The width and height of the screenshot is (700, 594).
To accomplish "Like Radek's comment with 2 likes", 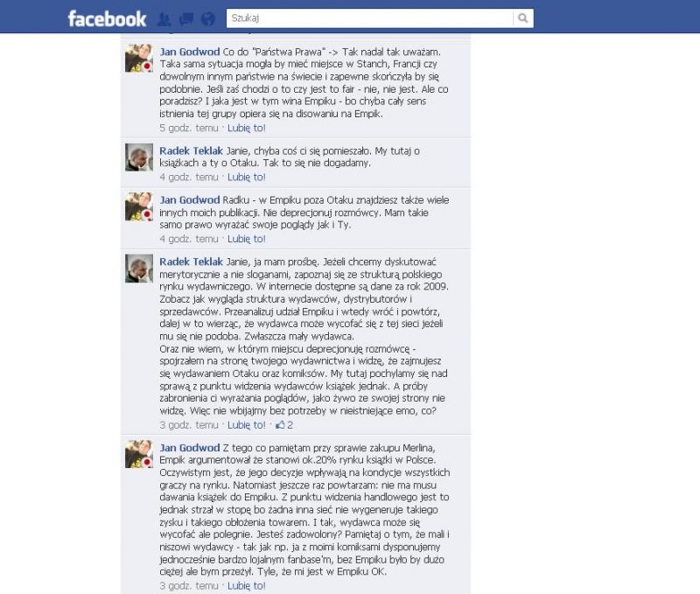I will [247, 425].
